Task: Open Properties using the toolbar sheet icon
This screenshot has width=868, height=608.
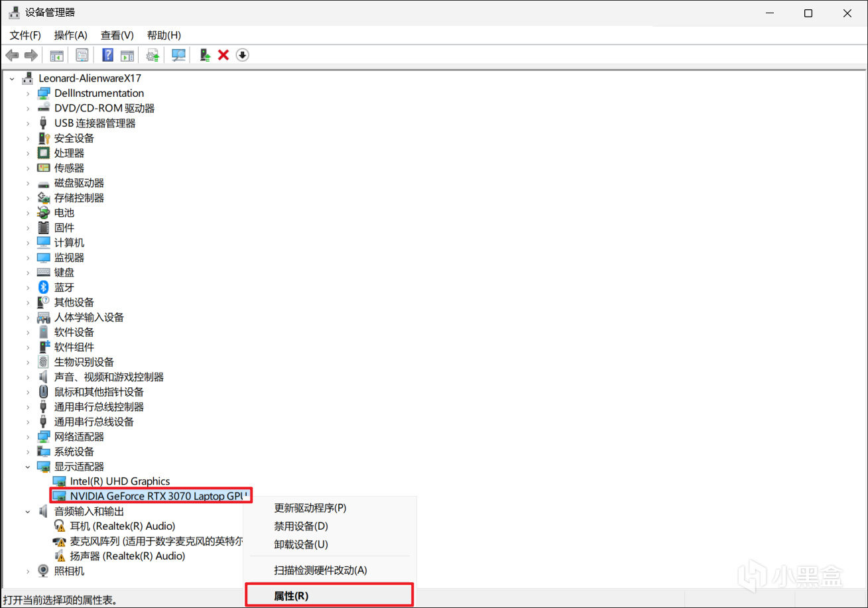Action: (x=82, y=55)
